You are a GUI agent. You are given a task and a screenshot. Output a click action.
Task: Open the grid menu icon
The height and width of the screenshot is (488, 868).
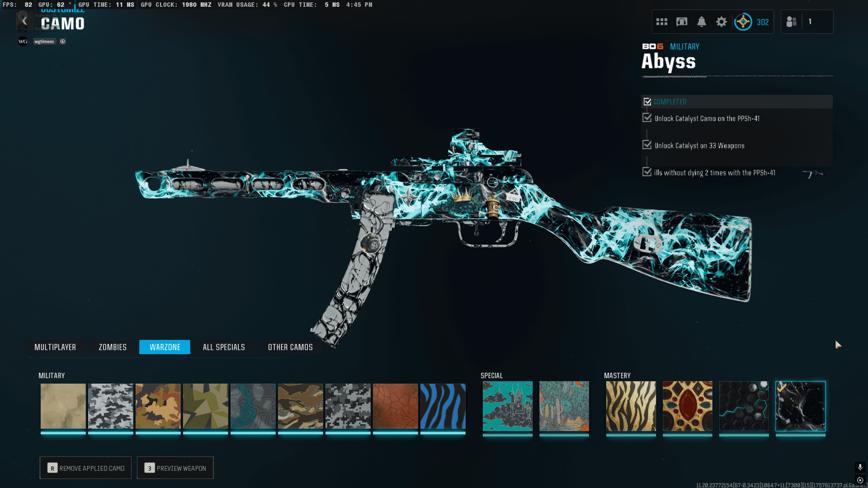(x=662, y=22)
